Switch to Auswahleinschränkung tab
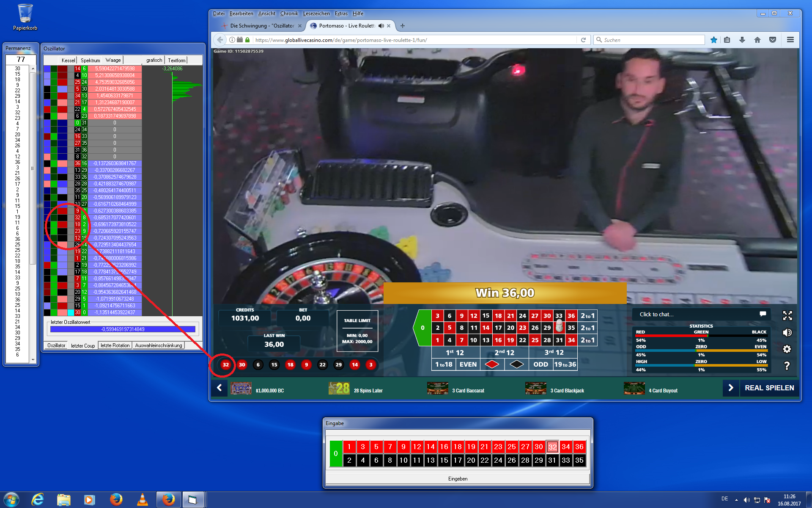Viewport: 812px width, 508px height. pos(159,345)
